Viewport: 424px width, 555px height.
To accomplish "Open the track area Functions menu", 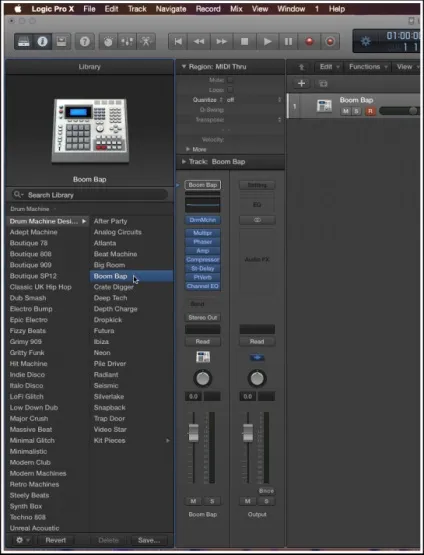I will (x=368, y=67).
